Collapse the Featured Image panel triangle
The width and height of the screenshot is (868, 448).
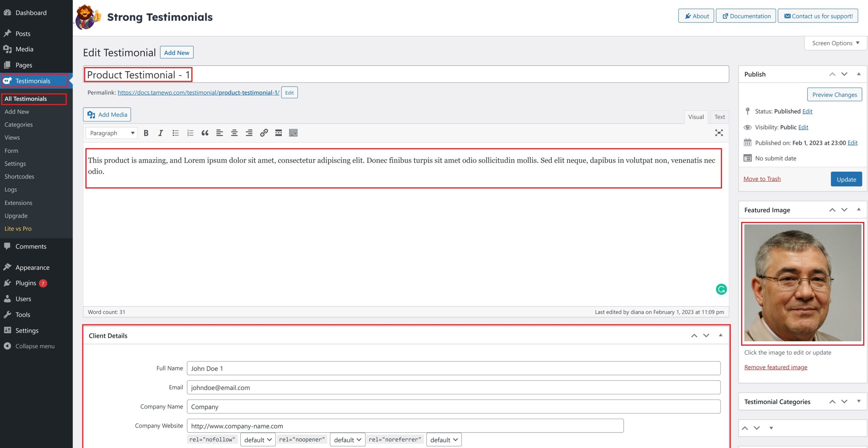[x=859, y=210]
